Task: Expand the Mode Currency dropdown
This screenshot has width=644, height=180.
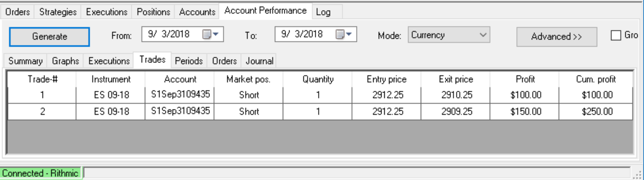Action: pyautogui.click(x=449, y=35)
